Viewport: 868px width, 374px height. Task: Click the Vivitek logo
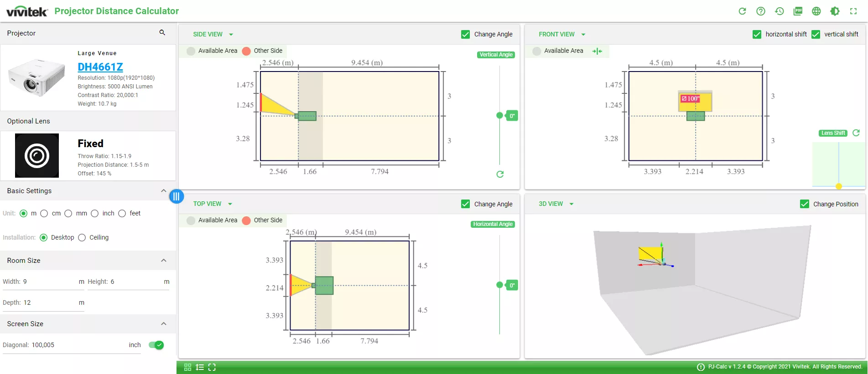click(x=26, y=11)
